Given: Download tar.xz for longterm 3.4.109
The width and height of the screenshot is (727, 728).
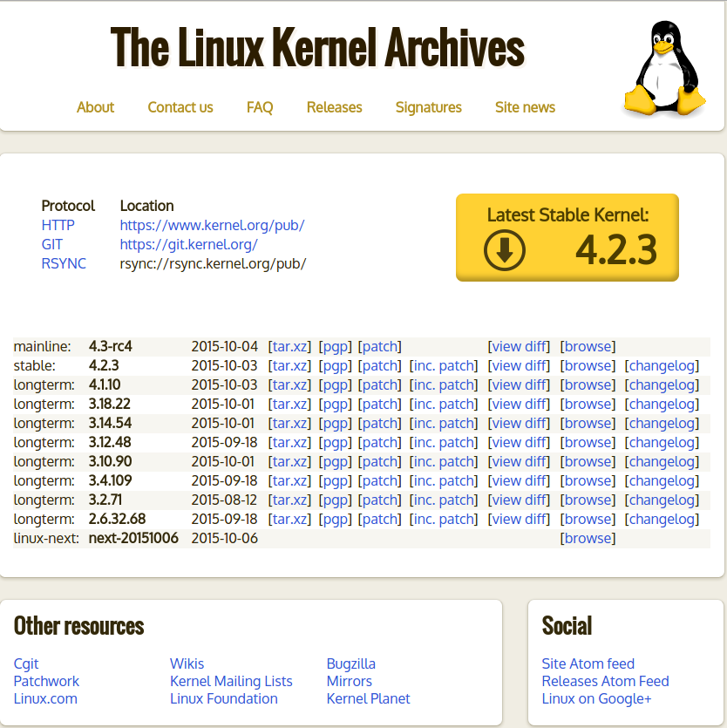Looking at the screenshot, I should (x=289, y=480).
